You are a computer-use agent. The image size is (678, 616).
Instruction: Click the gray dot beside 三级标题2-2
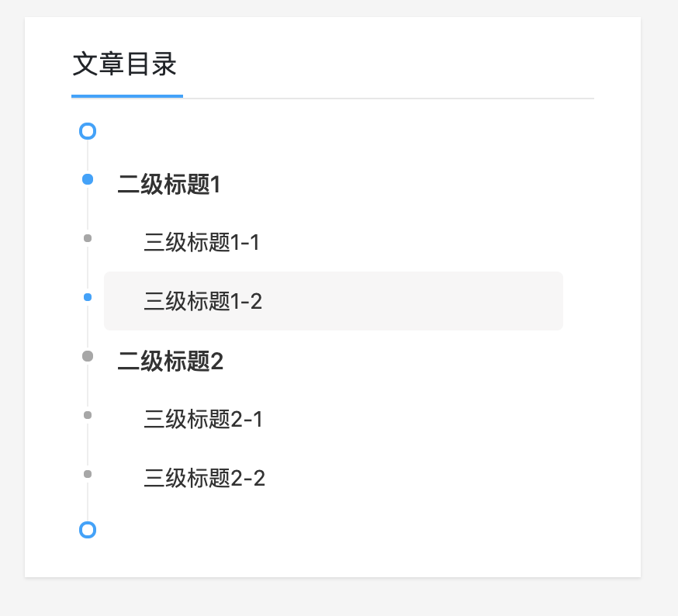point(87,473)
